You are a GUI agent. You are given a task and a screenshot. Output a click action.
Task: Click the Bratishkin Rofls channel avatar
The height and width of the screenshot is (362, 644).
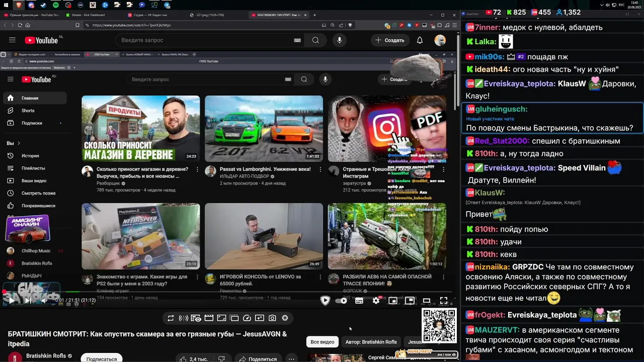pos(15,357)
